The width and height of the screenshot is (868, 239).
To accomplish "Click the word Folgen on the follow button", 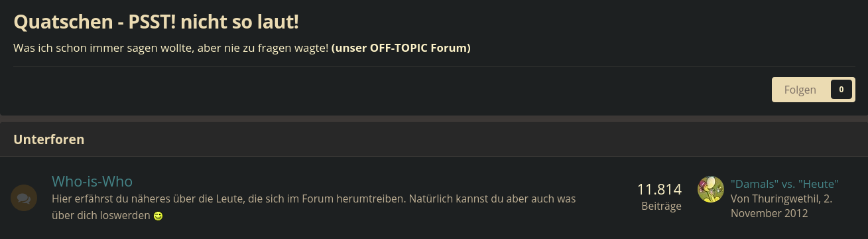I will tap(800, 90).
